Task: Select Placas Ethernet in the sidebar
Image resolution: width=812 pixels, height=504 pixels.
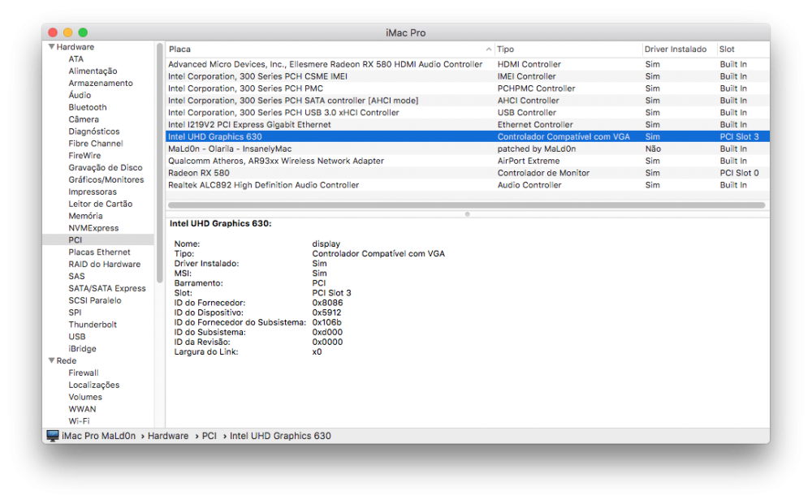Action: click(x=99, y=252)
